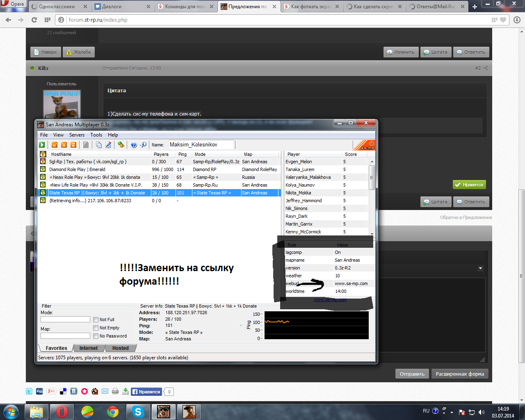Click the Copy Server Info toolbar icon
The image size is (525, 420).
click(x=99, y=145)
